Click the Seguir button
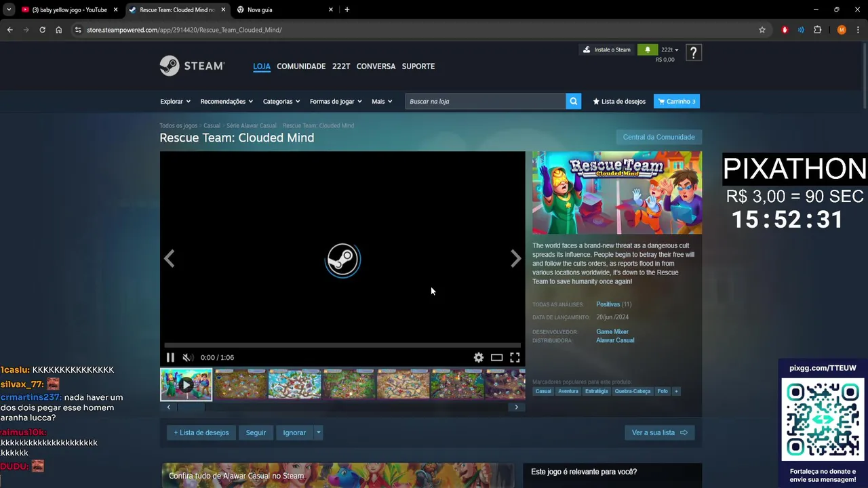868x488 pixels. 256,432
